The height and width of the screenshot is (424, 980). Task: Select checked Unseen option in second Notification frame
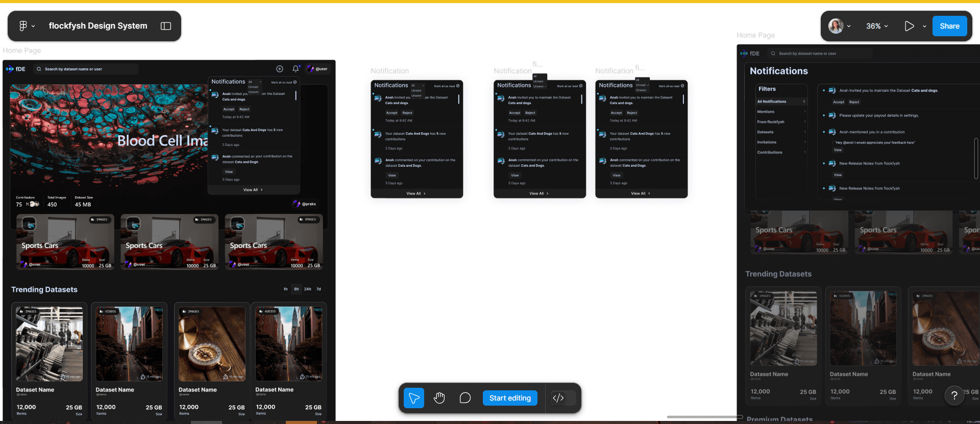(540, 86)
